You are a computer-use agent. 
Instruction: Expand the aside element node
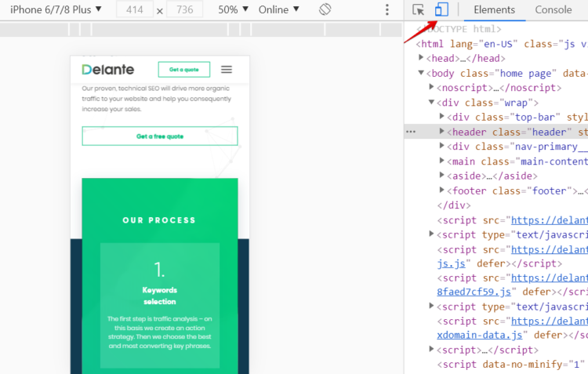(441, 175)
